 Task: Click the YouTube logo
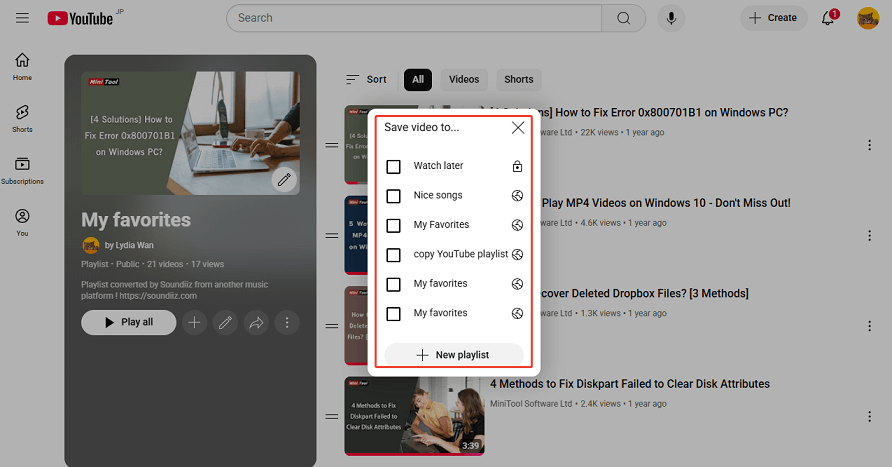(x=80, y=18)
